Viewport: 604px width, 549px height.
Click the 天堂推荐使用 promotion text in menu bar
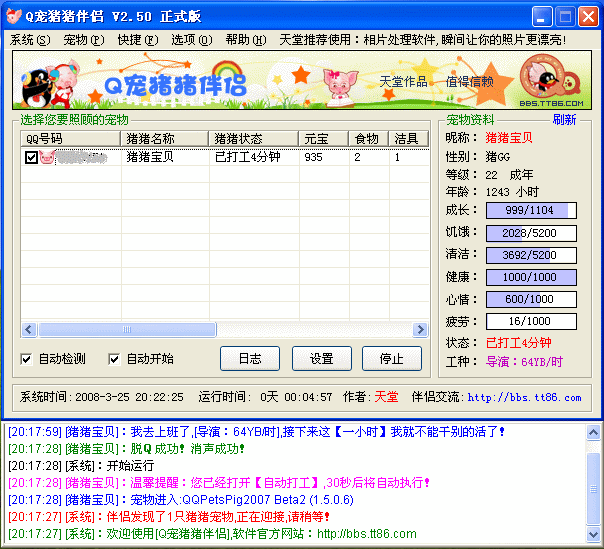coord(423,40)
